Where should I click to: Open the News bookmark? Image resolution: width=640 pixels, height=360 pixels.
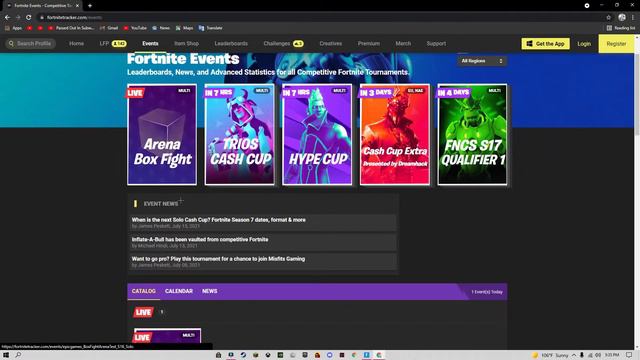161,28
